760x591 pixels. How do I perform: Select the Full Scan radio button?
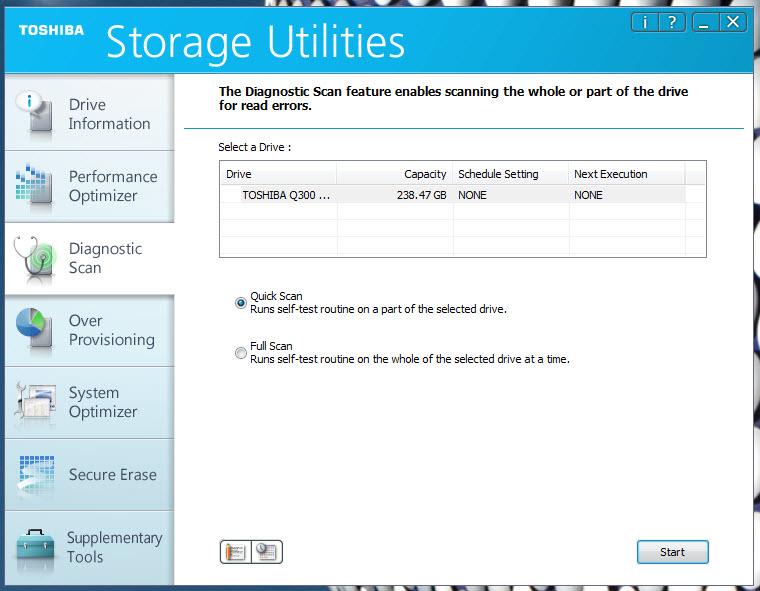pyautogui.click(x=240, y=353)
